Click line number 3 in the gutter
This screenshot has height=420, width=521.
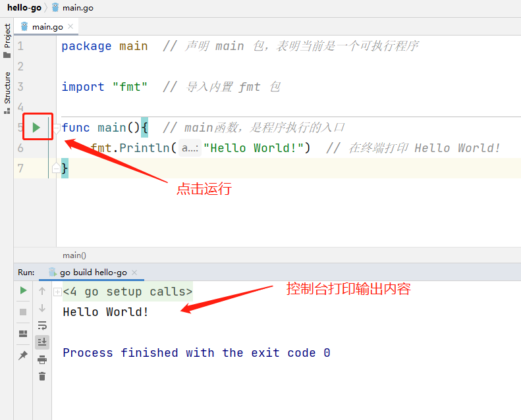coord(20,87)
